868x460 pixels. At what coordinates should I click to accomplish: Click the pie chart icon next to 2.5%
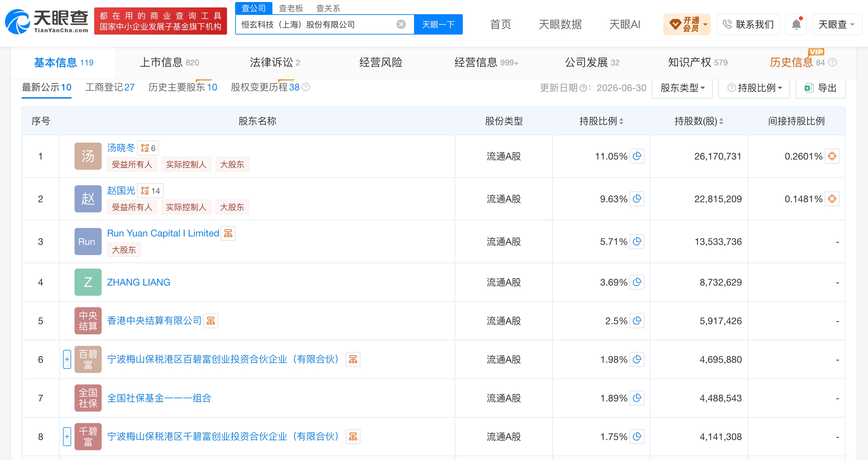637,321
